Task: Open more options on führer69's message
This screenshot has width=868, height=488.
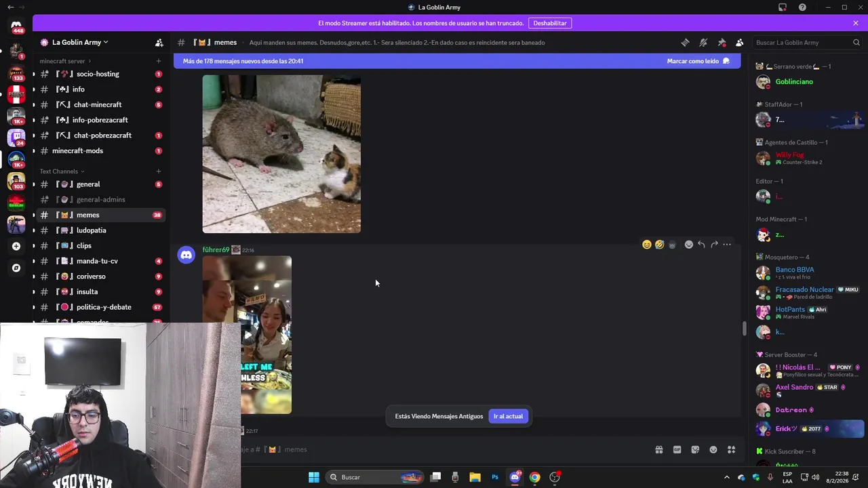Action: 727,244
